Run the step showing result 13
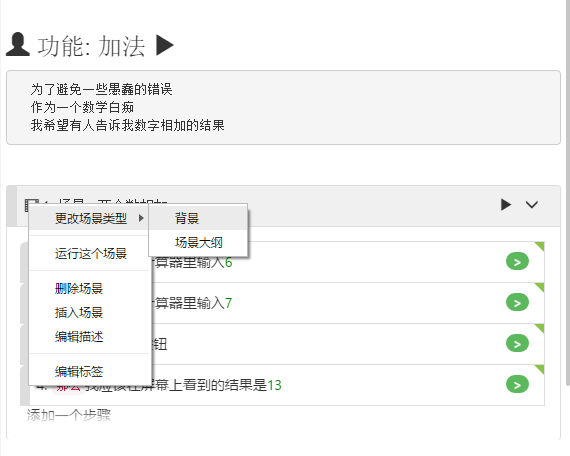This screenshot has width=570, height=456. (x=517, y=384)
